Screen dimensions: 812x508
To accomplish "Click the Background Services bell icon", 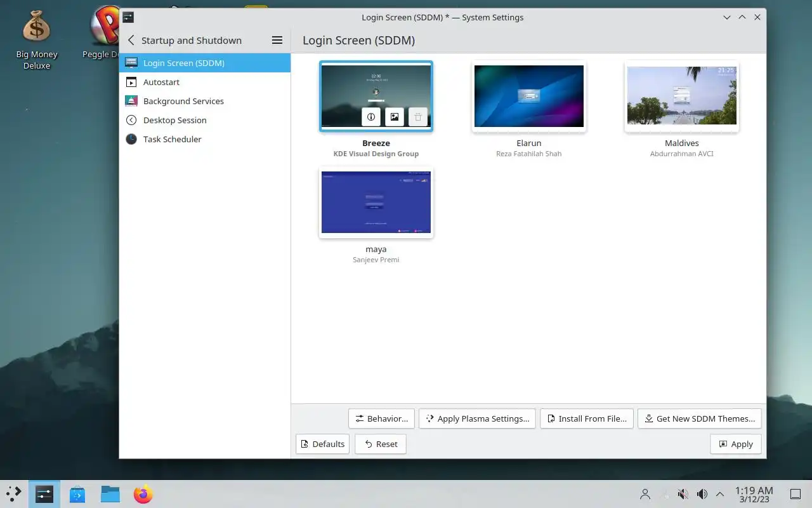I will click(131, 101).
